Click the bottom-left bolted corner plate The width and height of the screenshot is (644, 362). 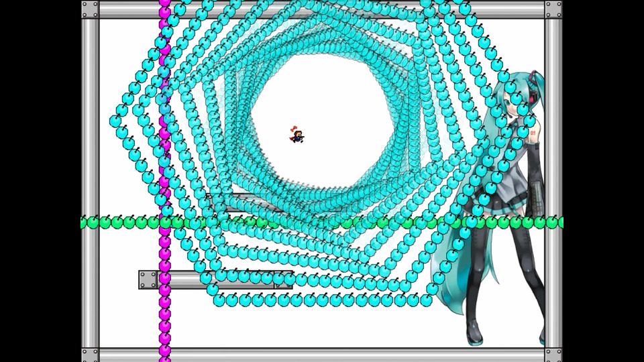pyautogui.click(x=90, y=355)
